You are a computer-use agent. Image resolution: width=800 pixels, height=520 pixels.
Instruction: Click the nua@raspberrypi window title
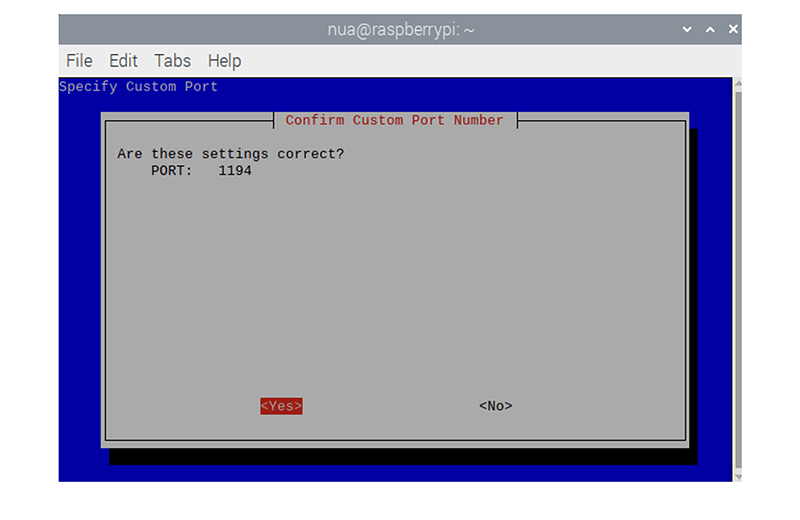[x=401, y=30]
